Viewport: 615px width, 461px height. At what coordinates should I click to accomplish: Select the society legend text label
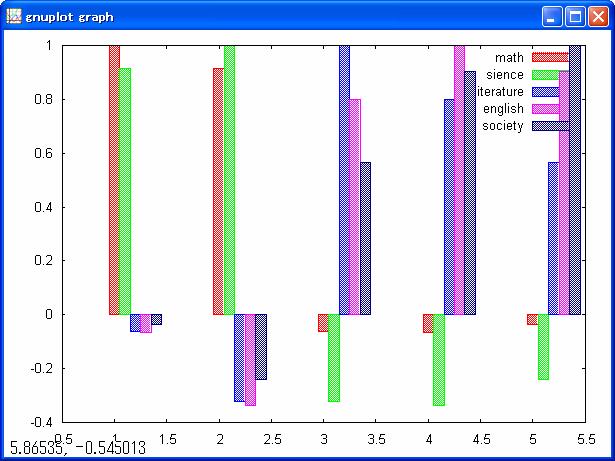502,126
